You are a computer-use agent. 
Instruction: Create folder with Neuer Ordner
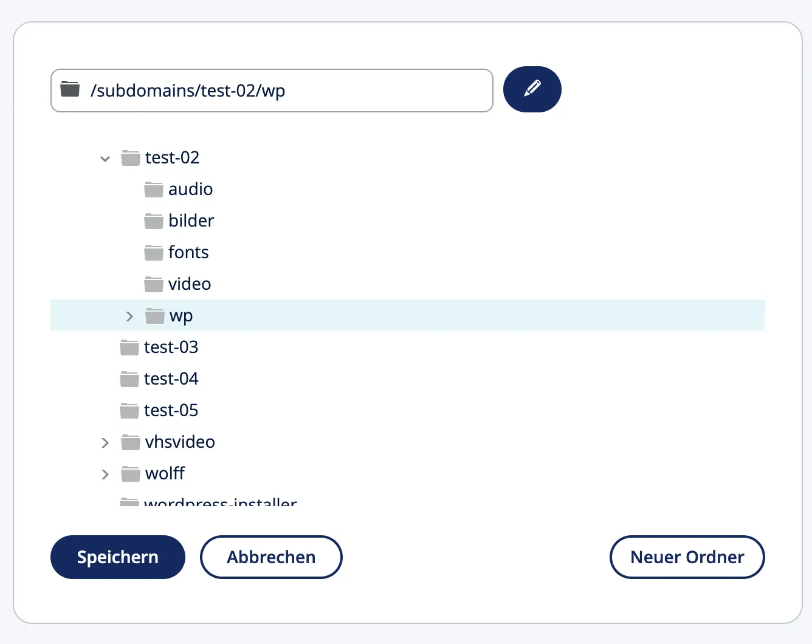click(x=687, y=557)
